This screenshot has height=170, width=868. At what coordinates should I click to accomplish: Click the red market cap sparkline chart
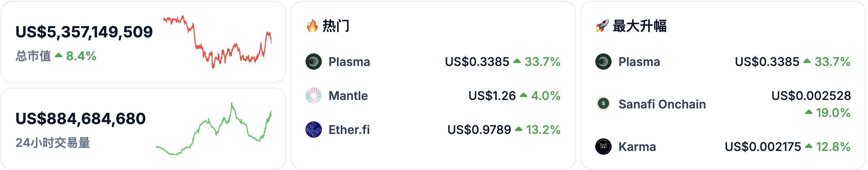pos(217,41)
